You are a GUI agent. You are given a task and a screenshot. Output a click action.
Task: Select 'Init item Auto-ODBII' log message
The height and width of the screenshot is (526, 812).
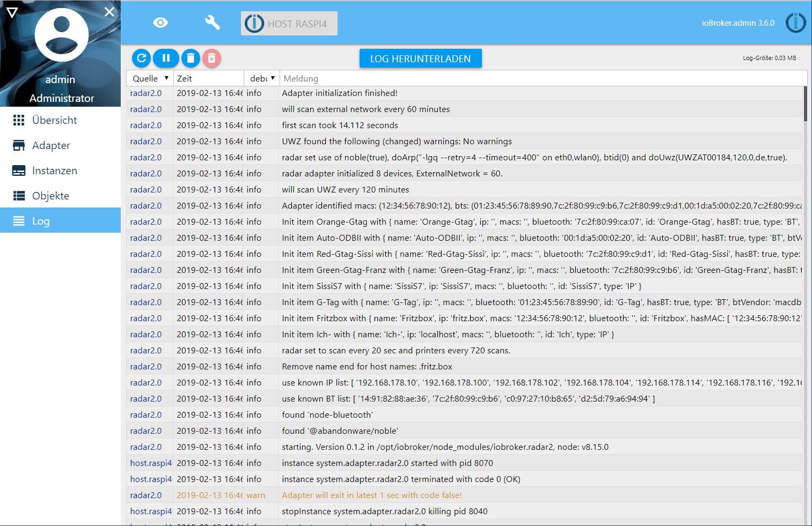pos(542,238)
